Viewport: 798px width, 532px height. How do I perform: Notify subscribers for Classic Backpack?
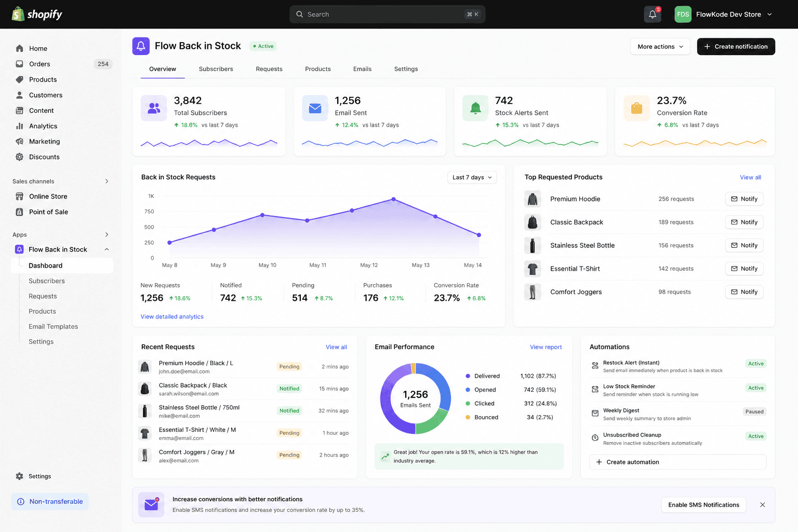pos(744,222)
